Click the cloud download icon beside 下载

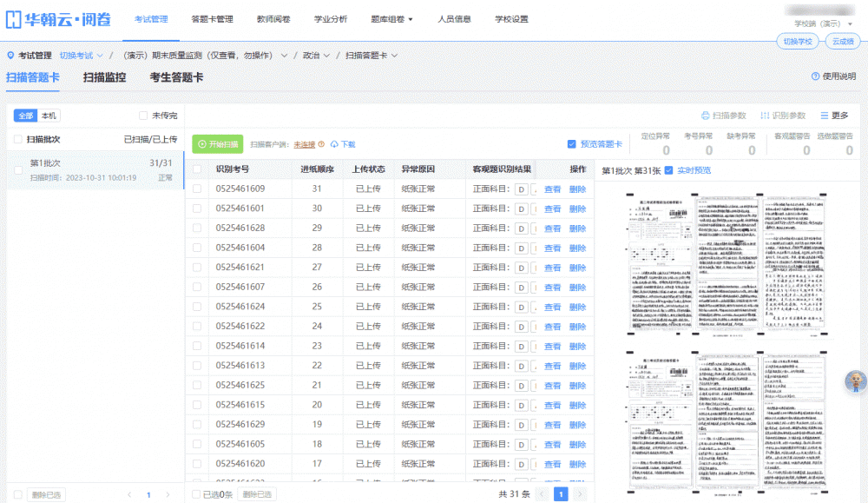coord(335,144)
